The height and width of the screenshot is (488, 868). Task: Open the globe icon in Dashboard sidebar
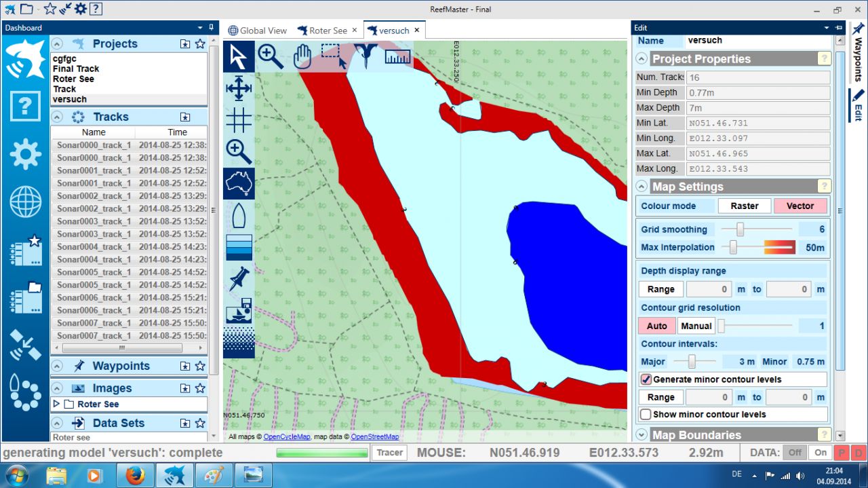pos(25,202)
